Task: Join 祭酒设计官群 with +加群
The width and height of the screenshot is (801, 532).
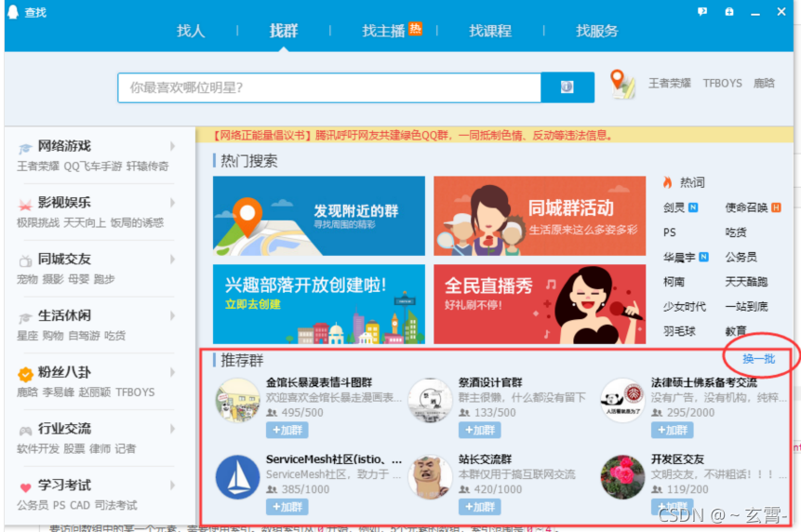Action: [480, 430]
